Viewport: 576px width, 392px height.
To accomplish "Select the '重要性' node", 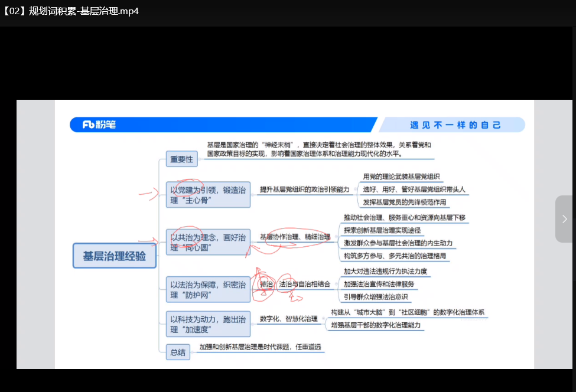I will pos(181,159).
